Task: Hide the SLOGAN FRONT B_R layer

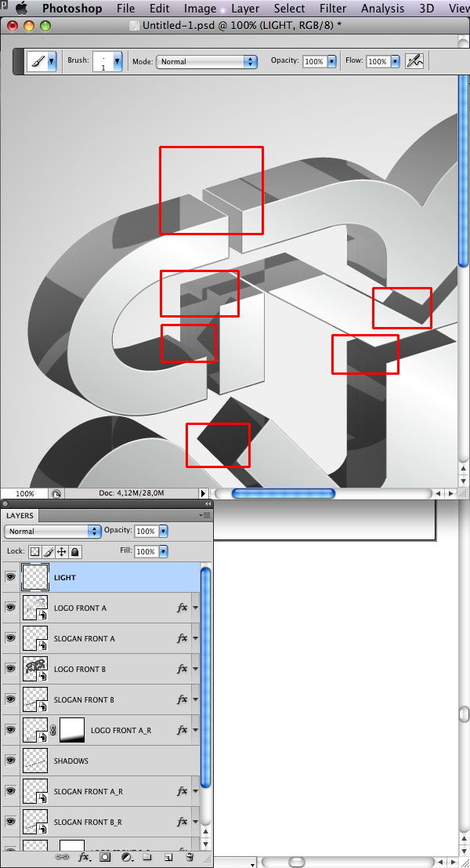Action: point(10,822)
